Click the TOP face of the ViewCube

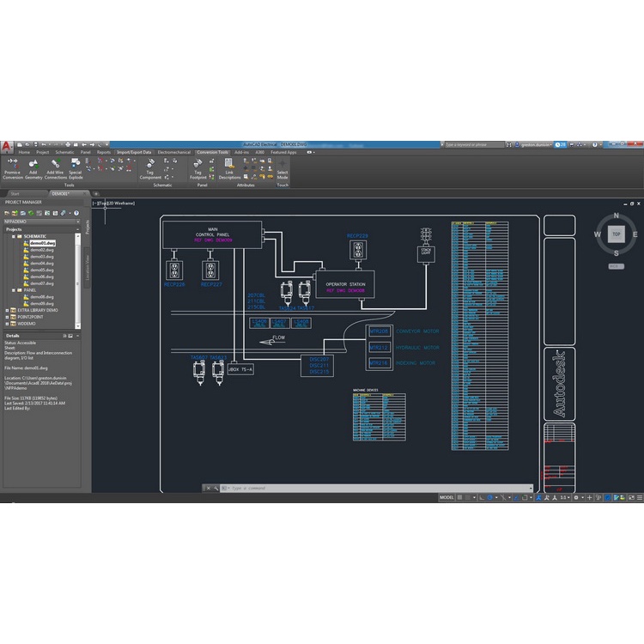coord(616,234)
